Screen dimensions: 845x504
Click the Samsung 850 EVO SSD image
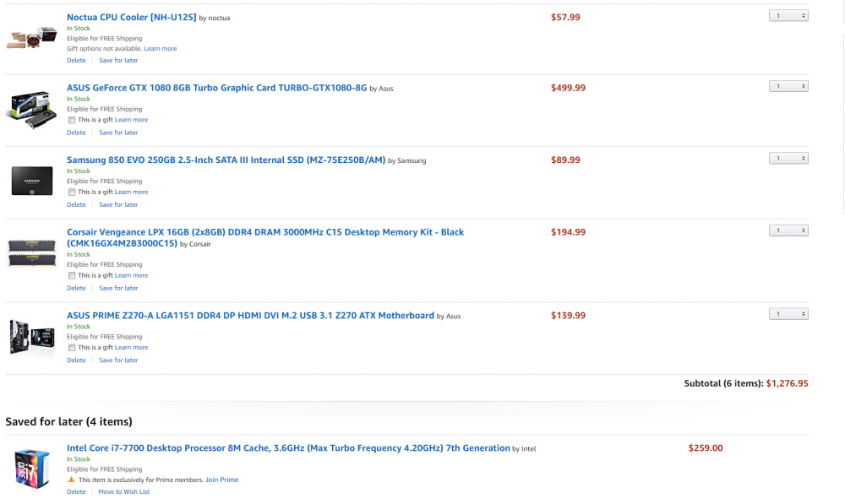[x=30, y=181]
